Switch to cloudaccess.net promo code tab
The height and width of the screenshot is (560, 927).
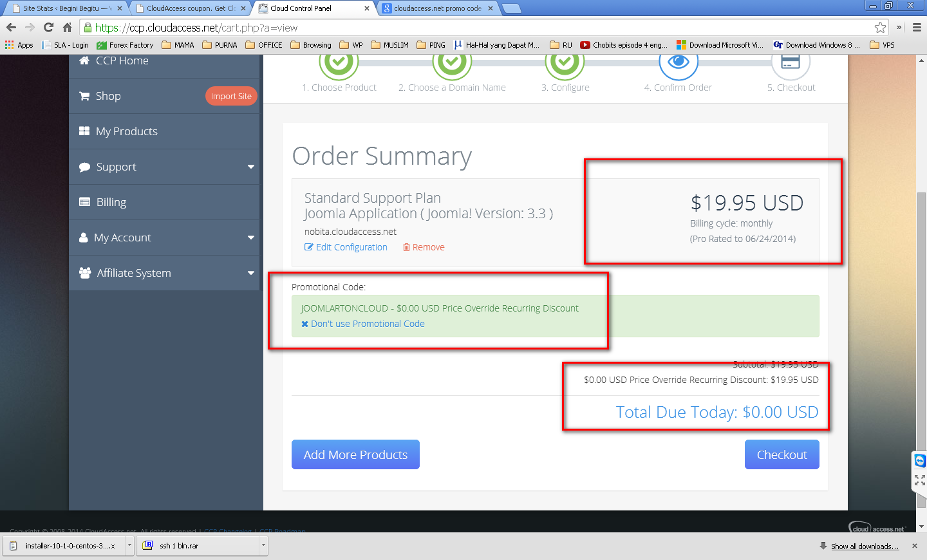point(437,8)
